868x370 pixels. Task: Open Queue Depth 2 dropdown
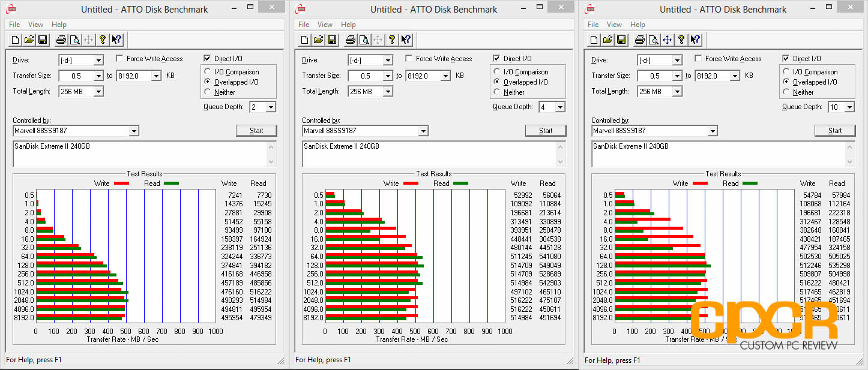[x=271, y=107]
